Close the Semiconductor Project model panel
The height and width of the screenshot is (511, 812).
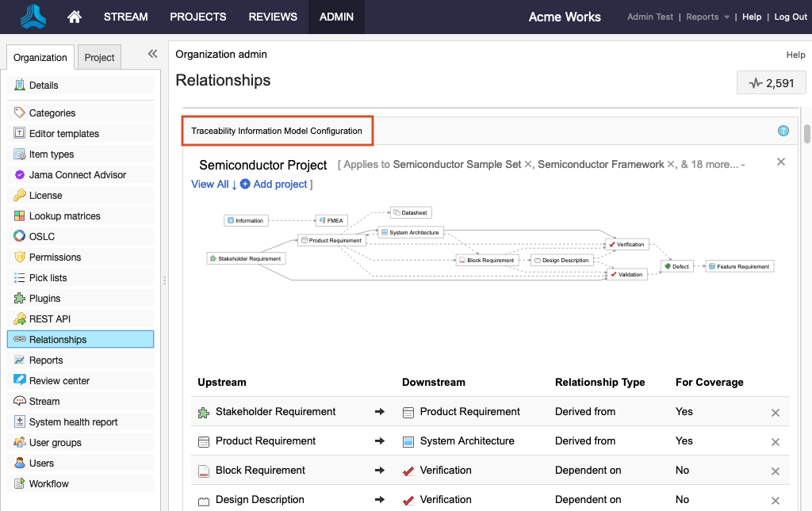click(x=780, y=162)
